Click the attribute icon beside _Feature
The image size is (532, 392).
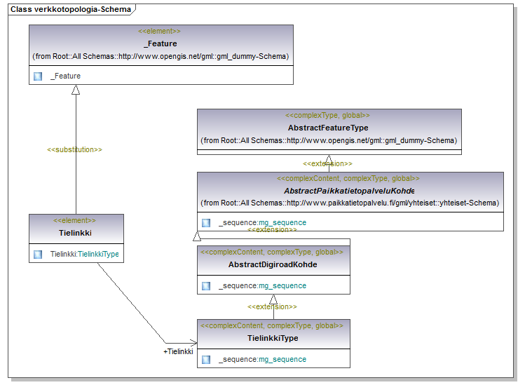point(38,76)
